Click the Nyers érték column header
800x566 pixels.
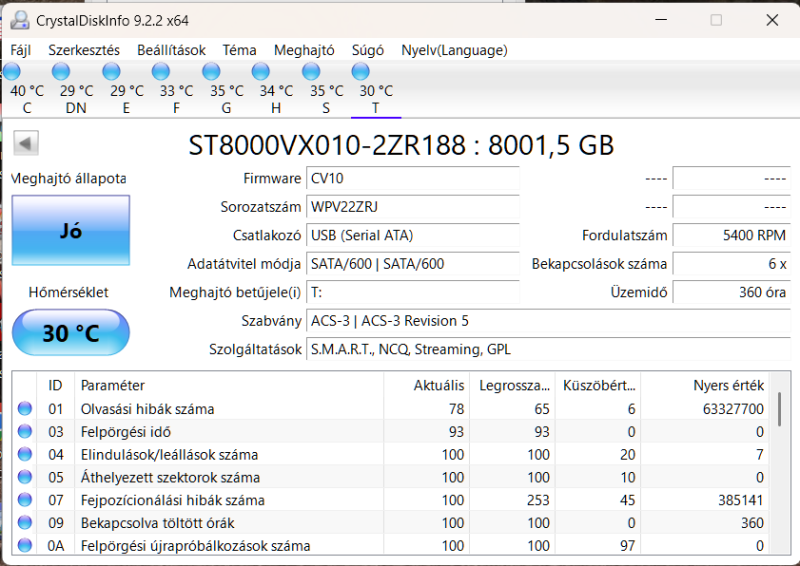(705, 385)
